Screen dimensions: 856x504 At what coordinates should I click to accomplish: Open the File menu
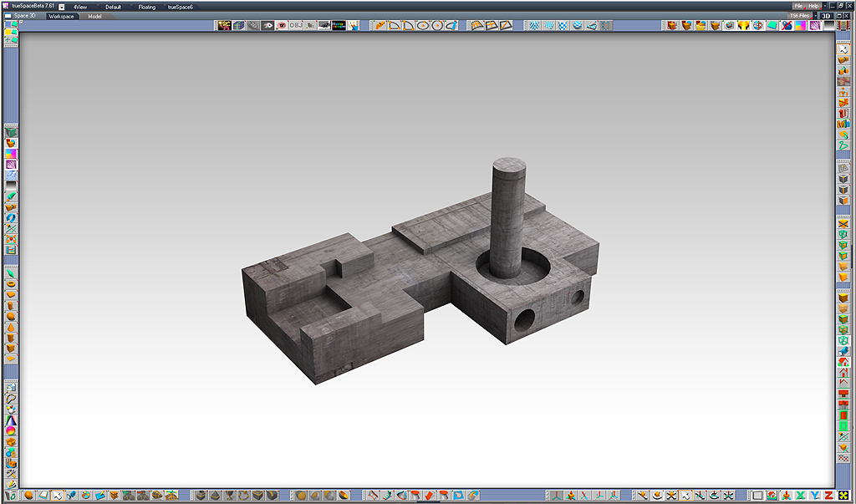pos(798,6)
